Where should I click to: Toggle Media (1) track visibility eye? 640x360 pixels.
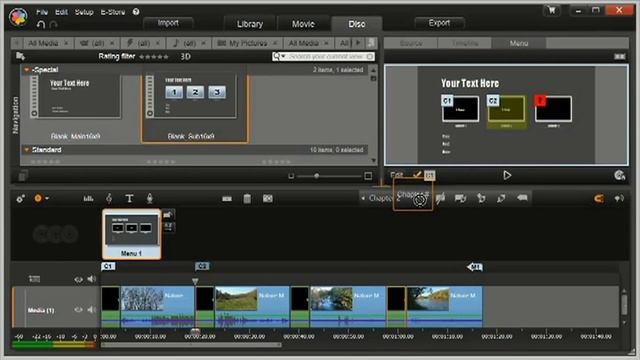tap(78, 310)
